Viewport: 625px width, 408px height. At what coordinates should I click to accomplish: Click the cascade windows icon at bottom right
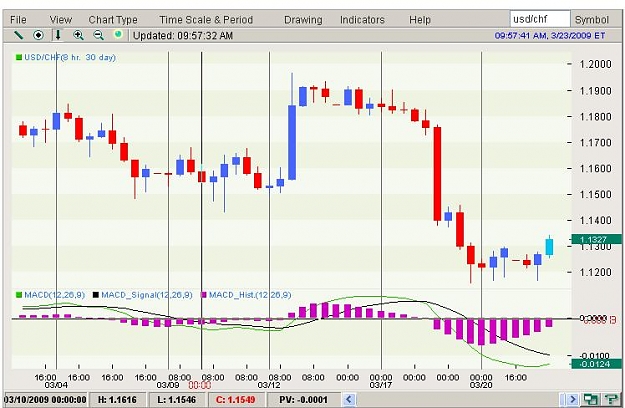coord(590,399)
